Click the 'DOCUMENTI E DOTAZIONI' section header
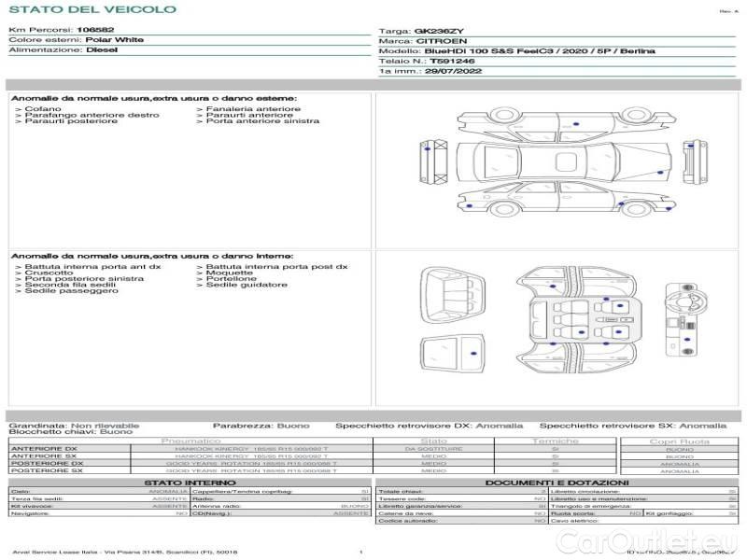This screenshot has height=560, width=747. 556,483
